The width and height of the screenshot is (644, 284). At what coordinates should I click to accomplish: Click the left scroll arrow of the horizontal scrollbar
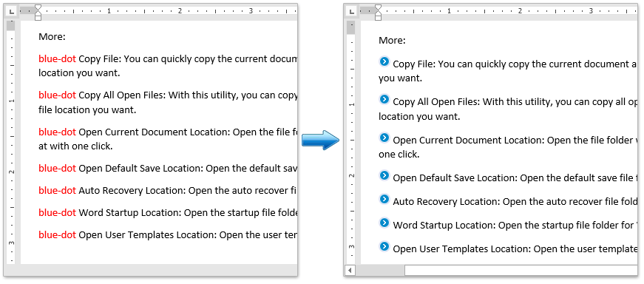pyautogui.click(x=350, y=270)
